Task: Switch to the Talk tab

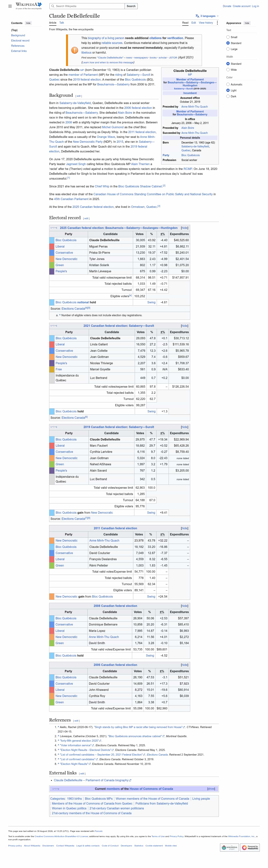Action: coord(62,23)
